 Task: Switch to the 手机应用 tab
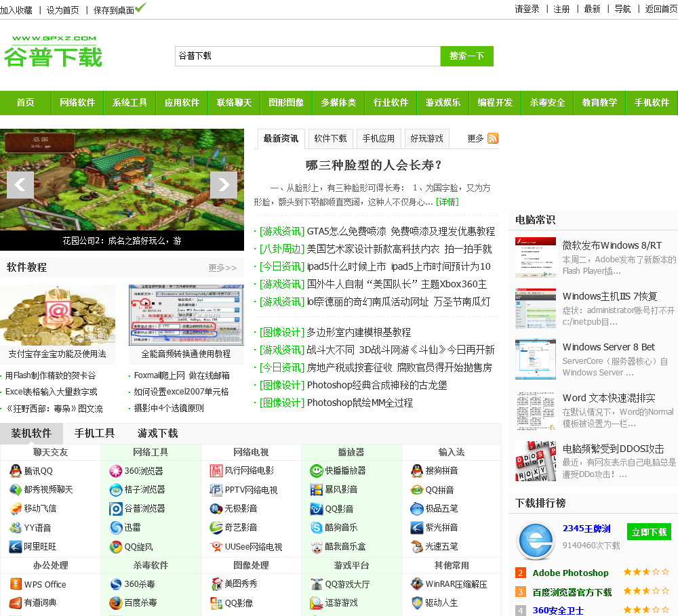(379, 139)
